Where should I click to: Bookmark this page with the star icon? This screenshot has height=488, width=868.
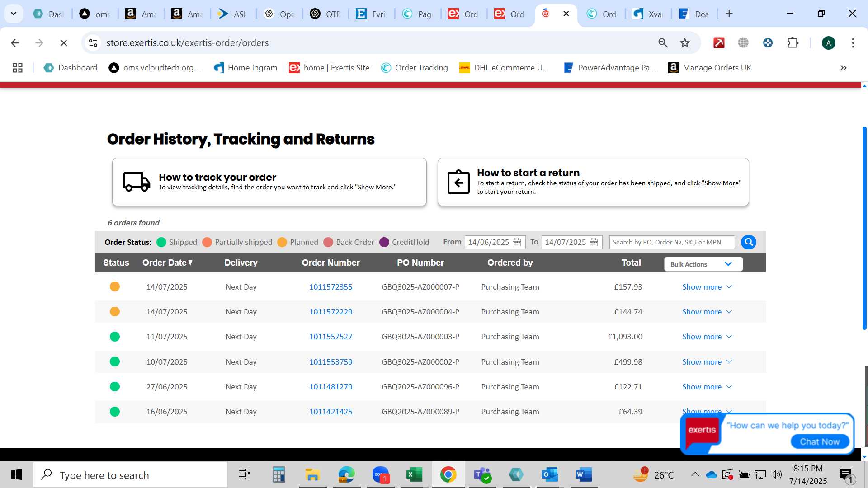click(685, 43)
